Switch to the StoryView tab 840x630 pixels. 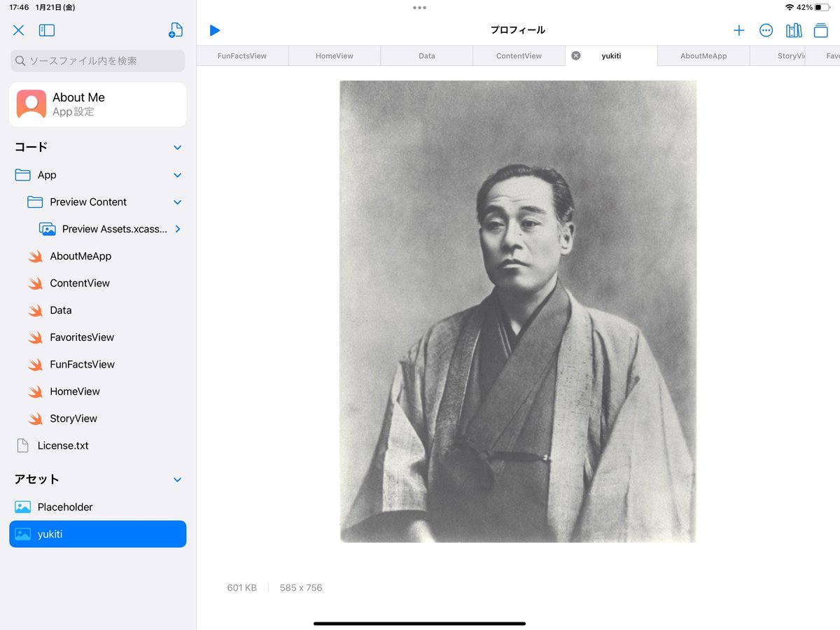(778, 56)
